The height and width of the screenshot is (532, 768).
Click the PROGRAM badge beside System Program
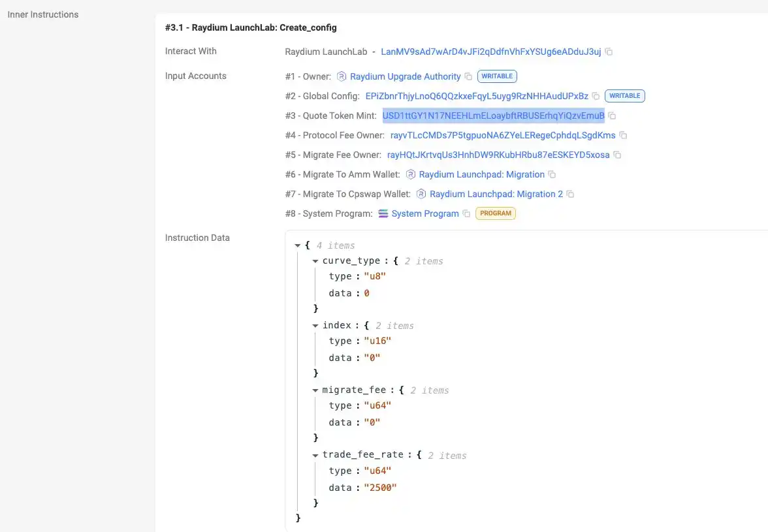point(495,213)
